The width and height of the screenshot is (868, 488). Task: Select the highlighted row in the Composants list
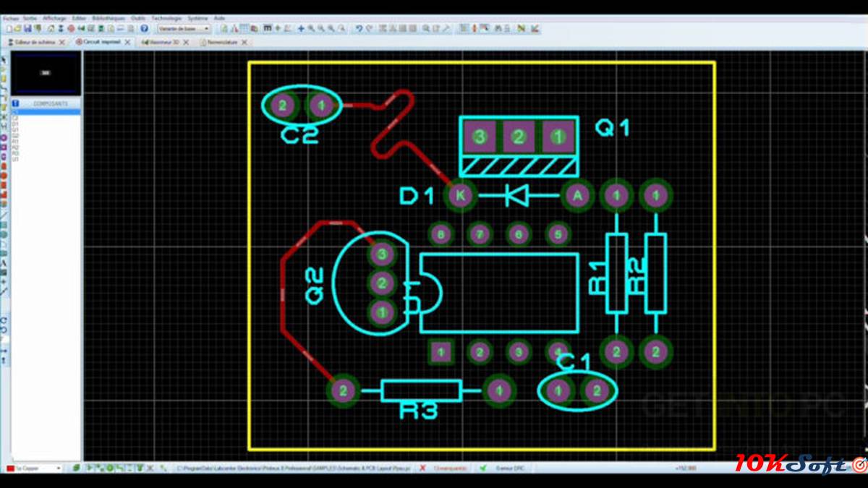[46, 111]
